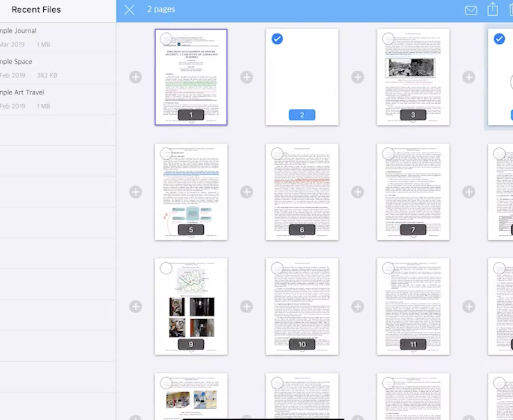Deselect page 4 via its blue checkmark
The width and height of the screenshot is (513, 420).
click(x=499, y=39)
